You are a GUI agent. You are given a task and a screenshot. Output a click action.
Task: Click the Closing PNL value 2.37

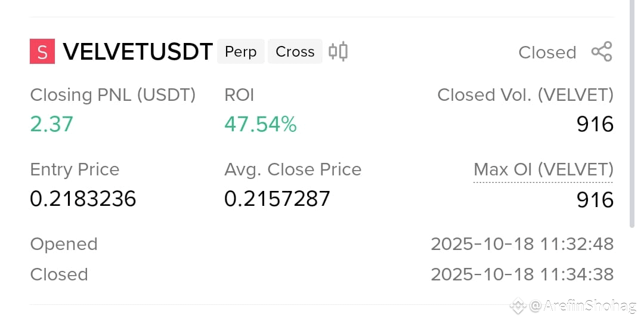click(52, 124)
